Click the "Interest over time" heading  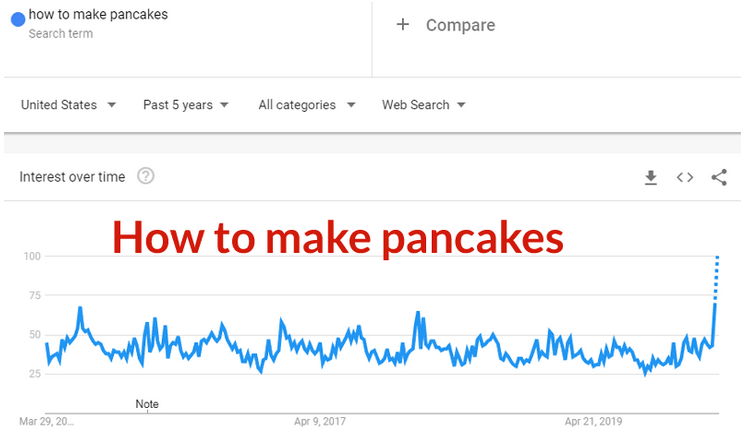click(73, 177)
